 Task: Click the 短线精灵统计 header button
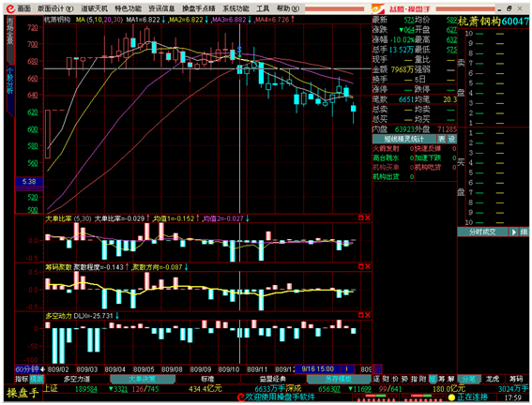pos(404,139)
